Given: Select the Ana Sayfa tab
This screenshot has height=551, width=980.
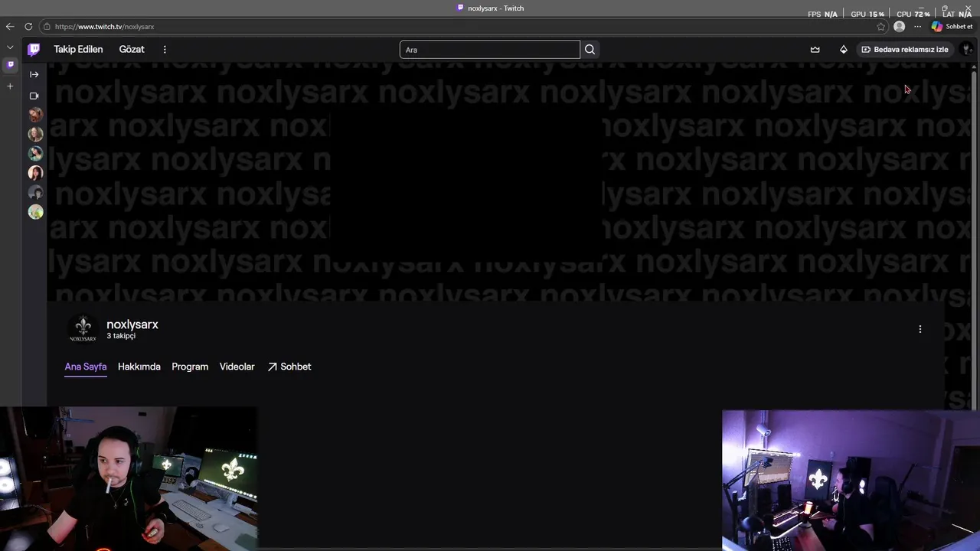Looking at the screenshot, I should click(x=86, y=367).
